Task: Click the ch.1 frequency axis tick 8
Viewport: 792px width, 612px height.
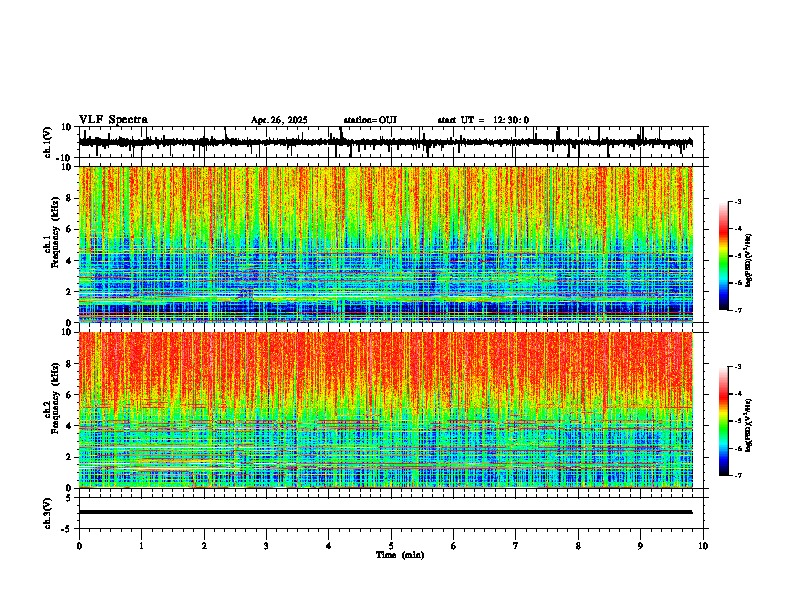Action: 70,198
